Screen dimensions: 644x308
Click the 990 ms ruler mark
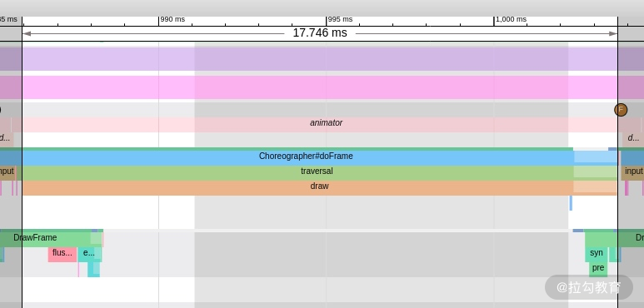tap(172, 19)
